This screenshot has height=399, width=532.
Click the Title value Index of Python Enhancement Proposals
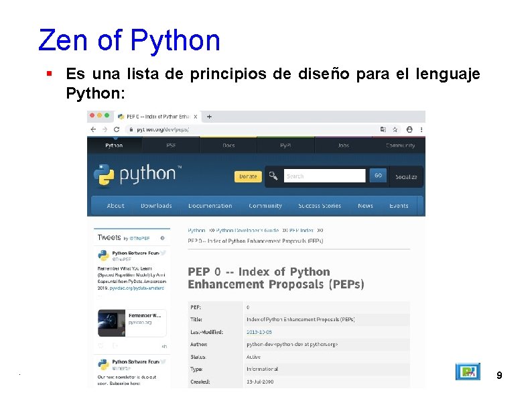point(301,320)
